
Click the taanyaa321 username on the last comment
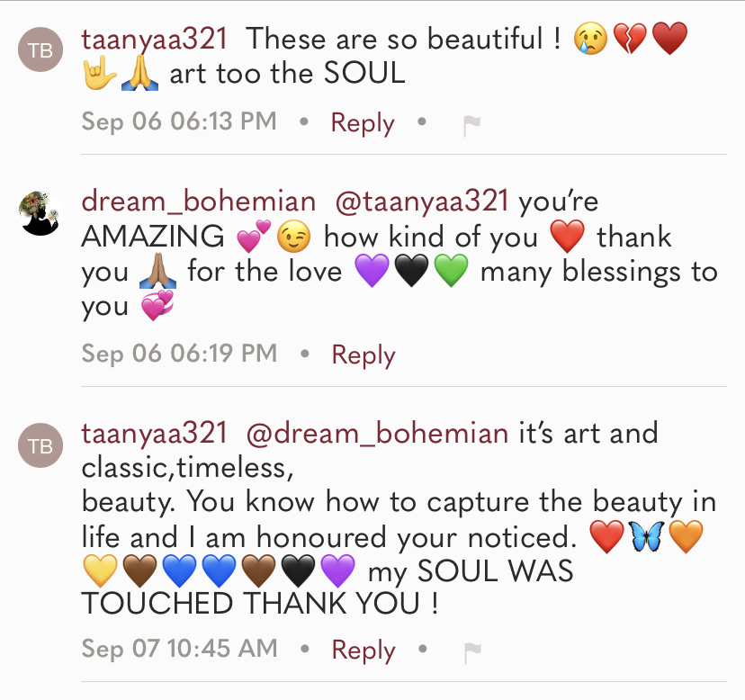155,434
